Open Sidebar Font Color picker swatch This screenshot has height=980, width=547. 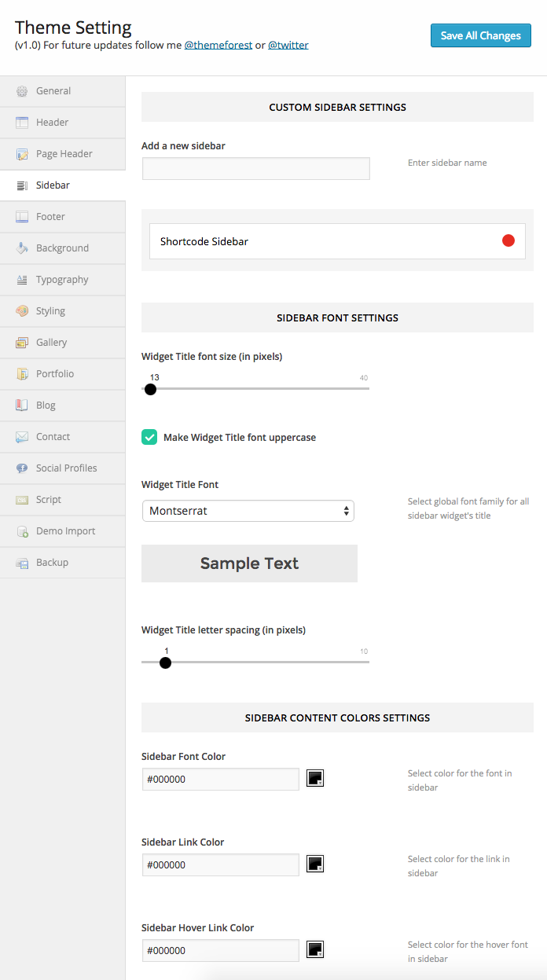[315, 779]
